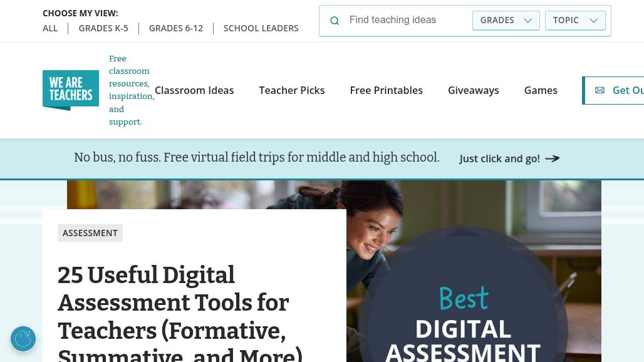This screenshot has height=362, width=644.
Task: Select the ALL view filter
Action: click(50, 28)
